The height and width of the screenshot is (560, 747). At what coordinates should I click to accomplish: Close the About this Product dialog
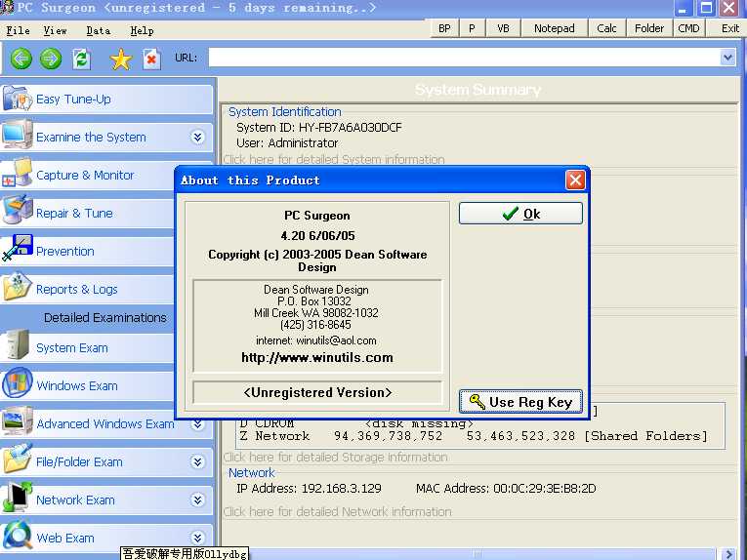coord(575,180)
